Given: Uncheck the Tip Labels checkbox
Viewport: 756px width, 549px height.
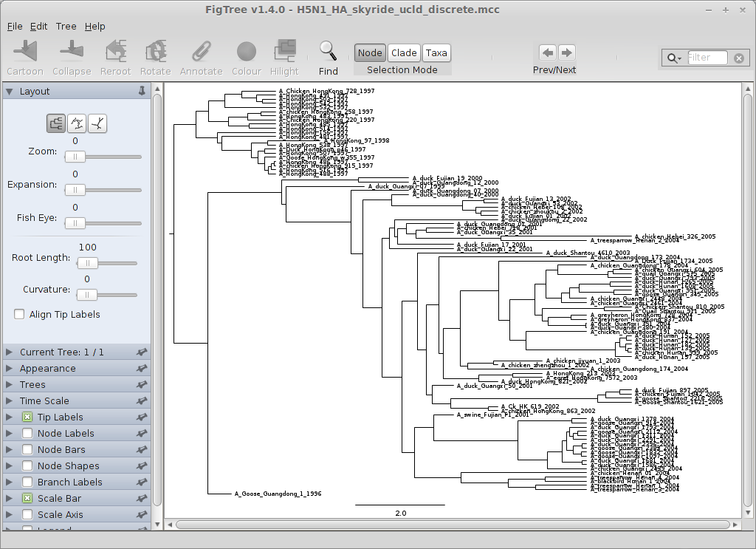Looking at the screenshot, I should (27, 417).
